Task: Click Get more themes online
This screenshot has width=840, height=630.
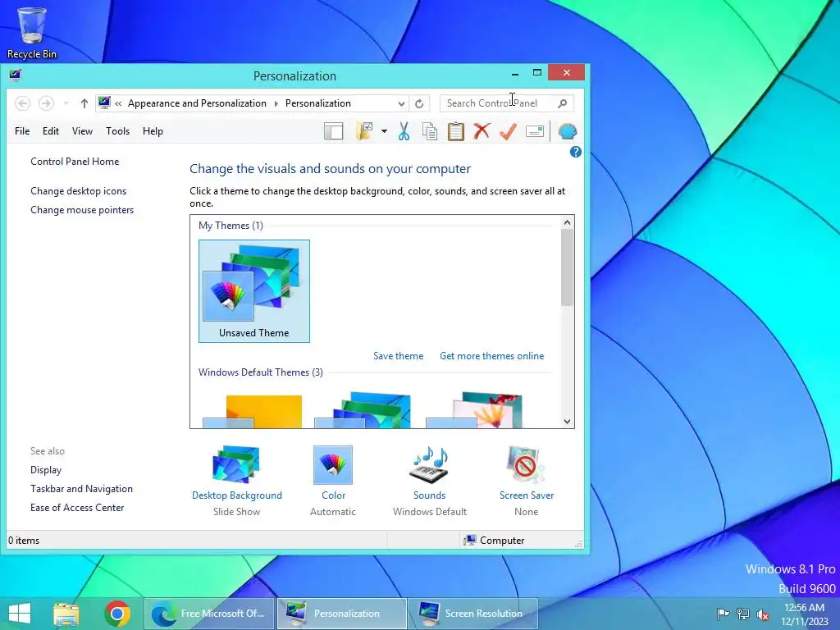Action: pos(492,356)
